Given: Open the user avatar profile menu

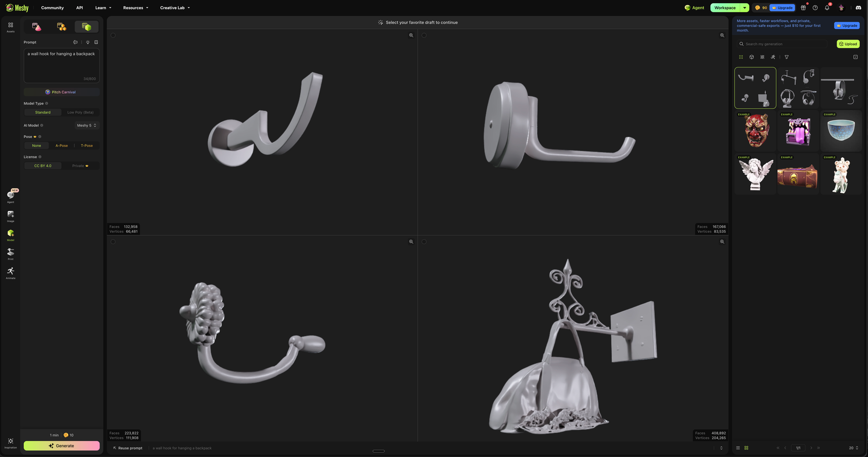Looking at the screenshot, I should click(841, 7).
